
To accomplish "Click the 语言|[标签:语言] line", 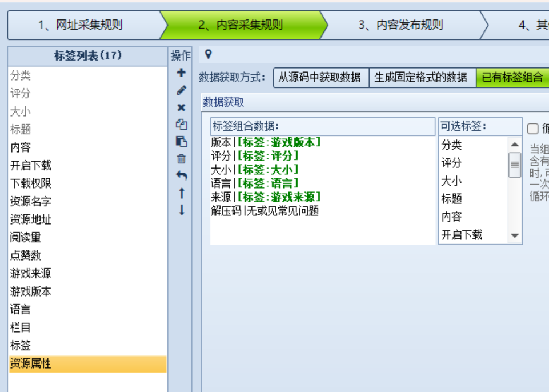I will coord(255,183).
